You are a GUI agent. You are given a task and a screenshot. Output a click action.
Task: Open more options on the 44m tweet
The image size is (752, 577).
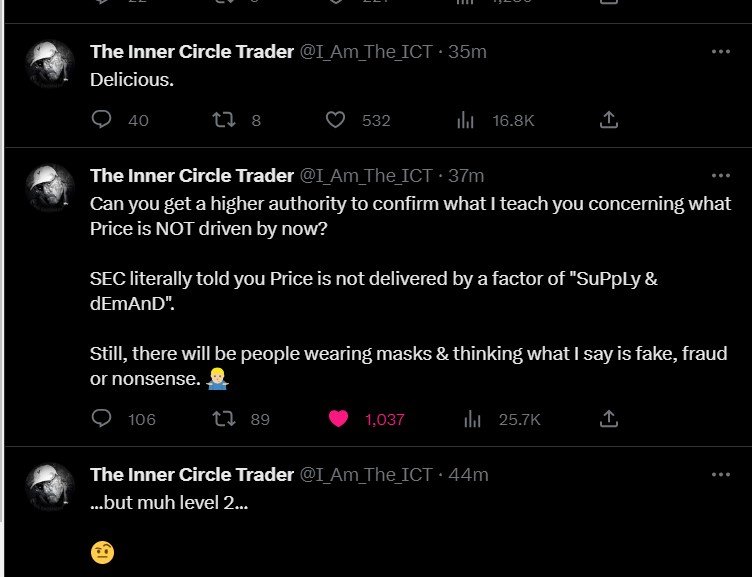[720, 474]
